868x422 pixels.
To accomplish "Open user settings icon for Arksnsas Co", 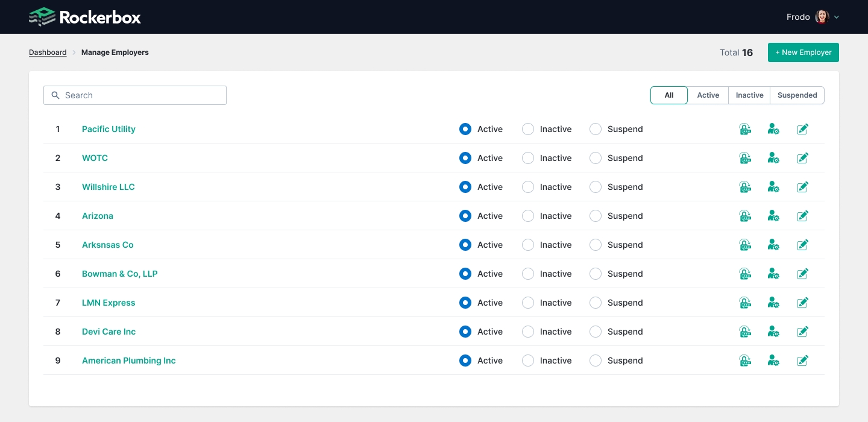I will tap(773, 245).
